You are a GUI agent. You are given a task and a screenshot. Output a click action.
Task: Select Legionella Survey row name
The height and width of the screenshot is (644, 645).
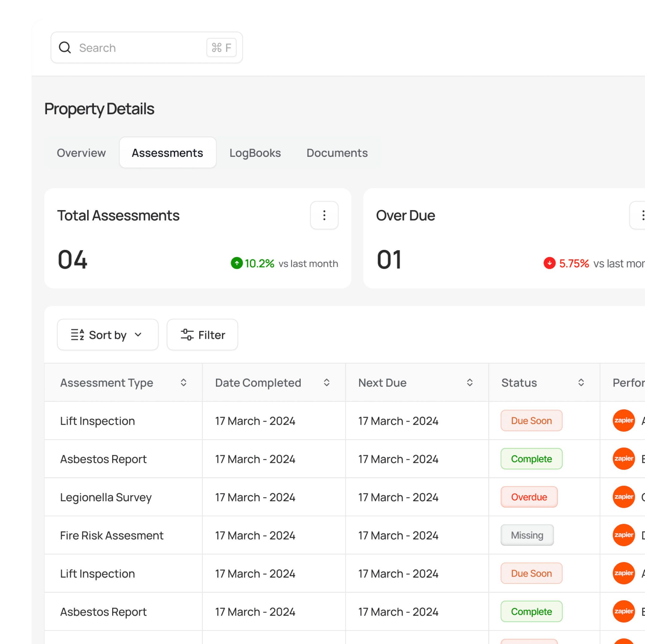pos(106,497)
